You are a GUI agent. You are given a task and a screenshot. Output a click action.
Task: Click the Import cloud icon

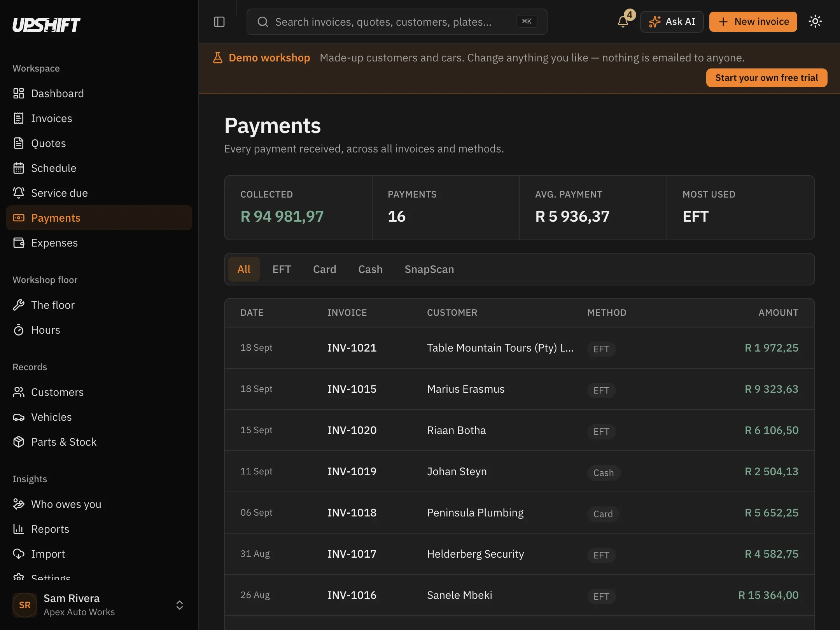coord(19,554)
